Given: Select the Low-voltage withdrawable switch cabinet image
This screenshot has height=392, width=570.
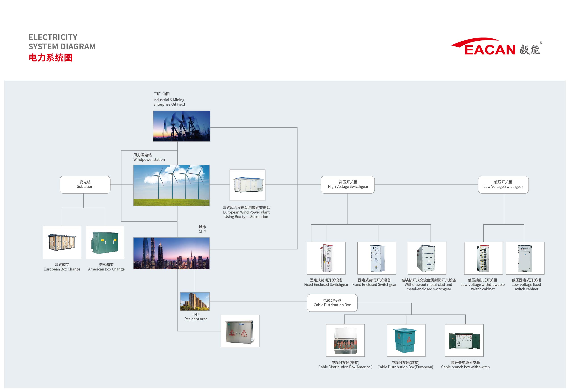Looking at the screenshot, I should click(484, 258).
